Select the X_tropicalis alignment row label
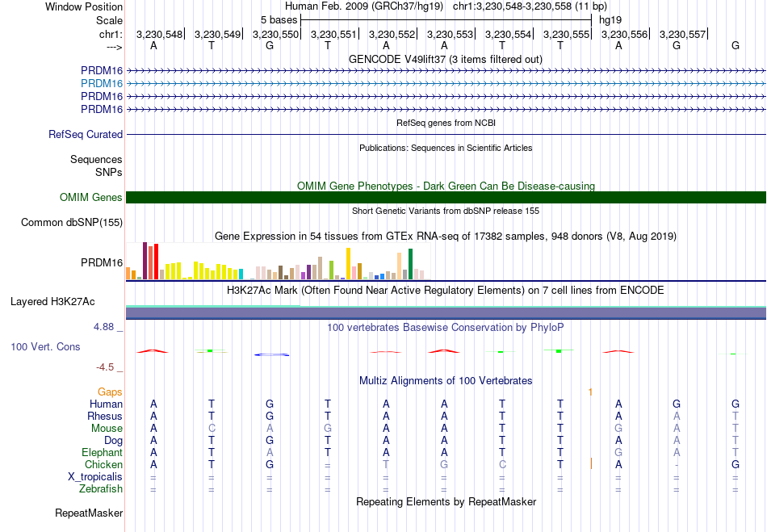The height and width of the screenshot is (532, 767). [95, 477]
